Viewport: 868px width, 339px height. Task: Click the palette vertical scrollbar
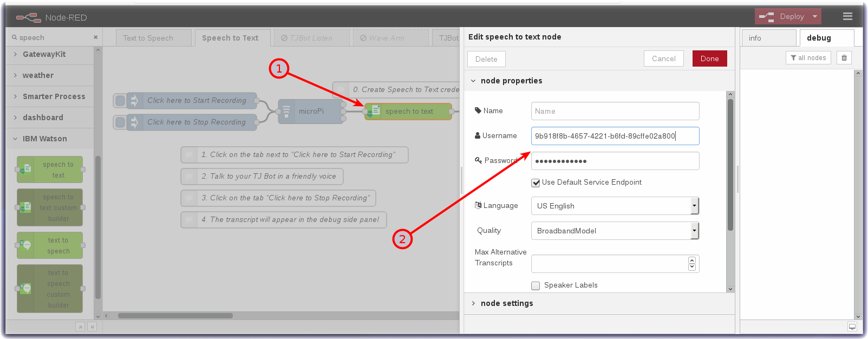(x=98, y=227)
